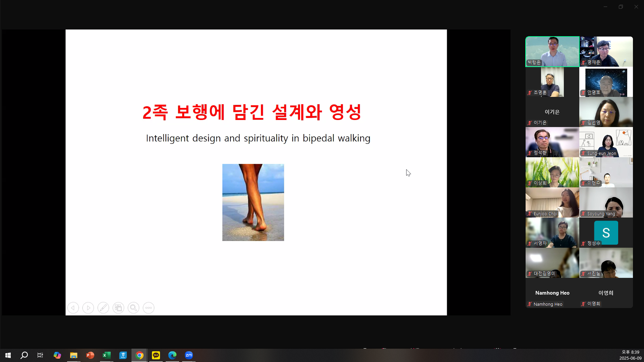Unmute Eunjoo Choi
The image size is (644, 362).
tap(530, 214)
